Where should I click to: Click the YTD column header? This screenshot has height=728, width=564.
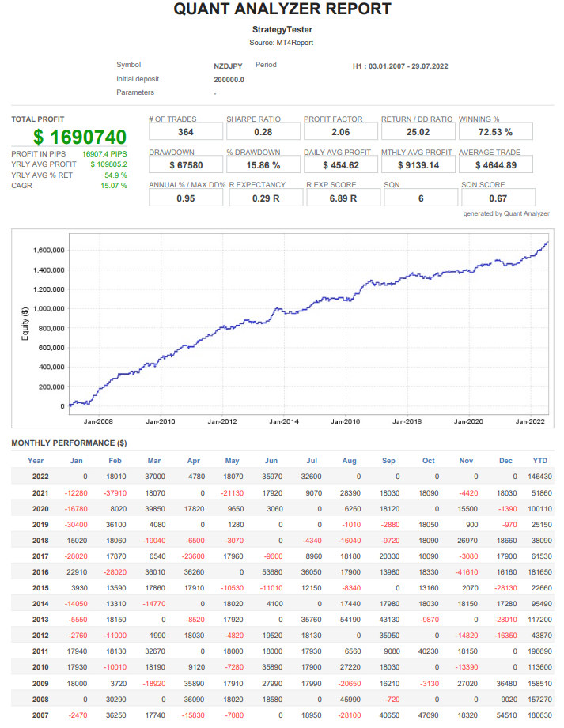point(540,461)
